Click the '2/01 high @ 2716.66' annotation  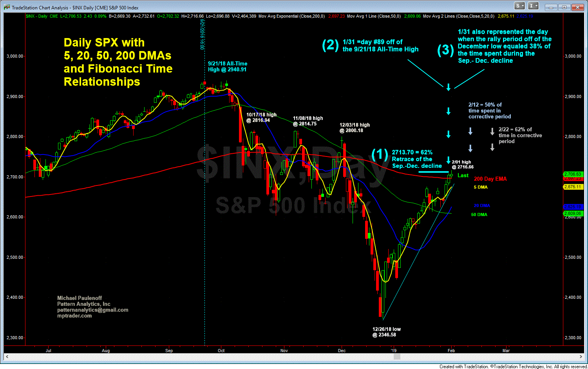462,164
